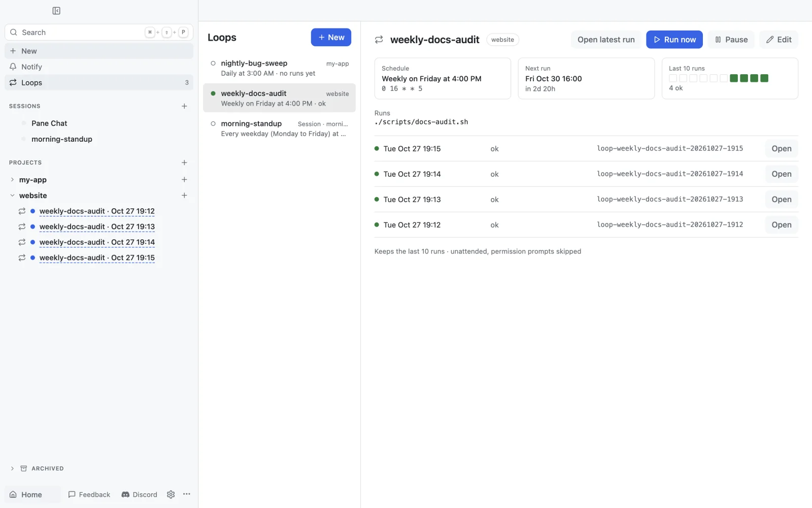Open settings via the gear icon
This screenshot has height=508, width=812.
coord(171,494)
